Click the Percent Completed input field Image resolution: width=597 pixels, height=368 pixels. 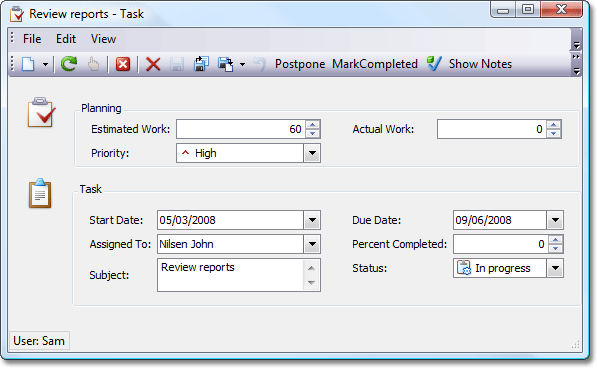click(501, 244)
